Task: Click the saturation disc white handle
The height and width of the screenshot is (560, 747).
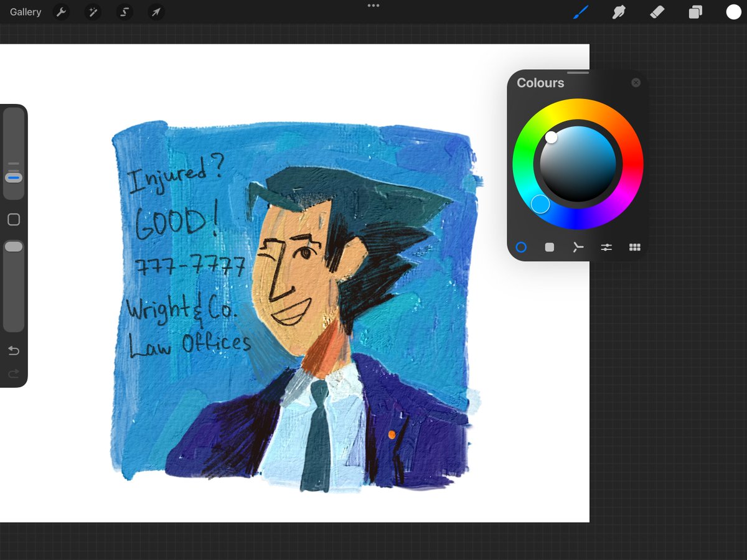Action: pos(551,137)
